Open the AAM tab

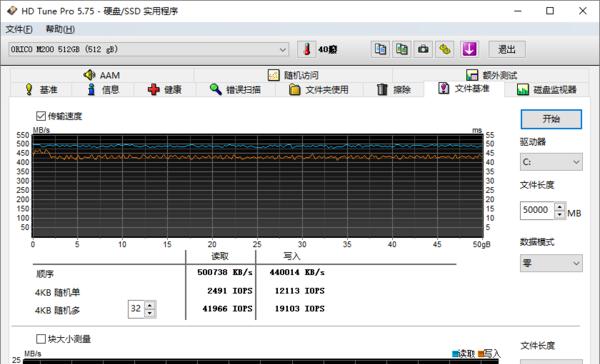click(x=102, y=75)
